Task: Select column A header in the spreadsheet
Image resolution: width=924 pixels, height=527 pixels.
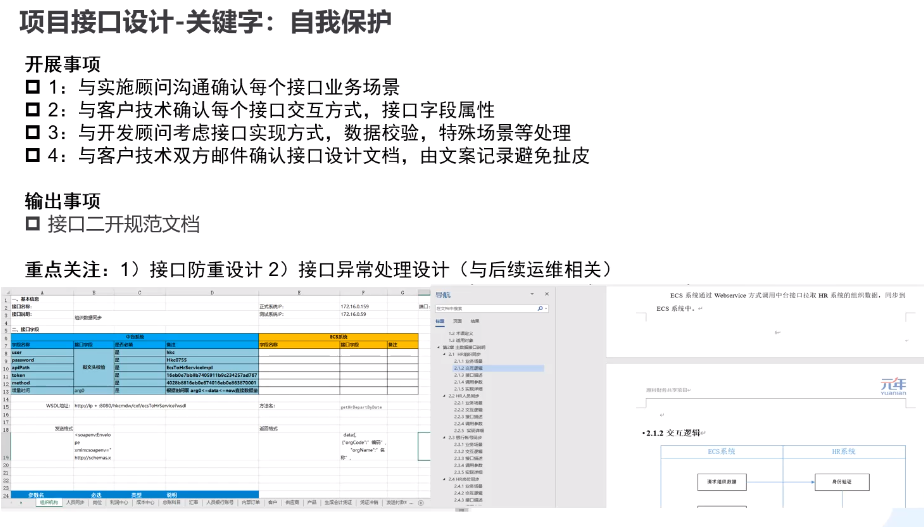Action: tap(42, 292)
